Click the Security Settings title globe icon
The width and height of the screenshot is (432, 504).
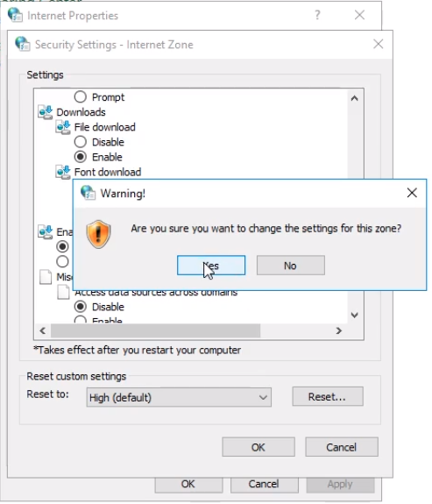pyautogui.click(x=23, y=44)
